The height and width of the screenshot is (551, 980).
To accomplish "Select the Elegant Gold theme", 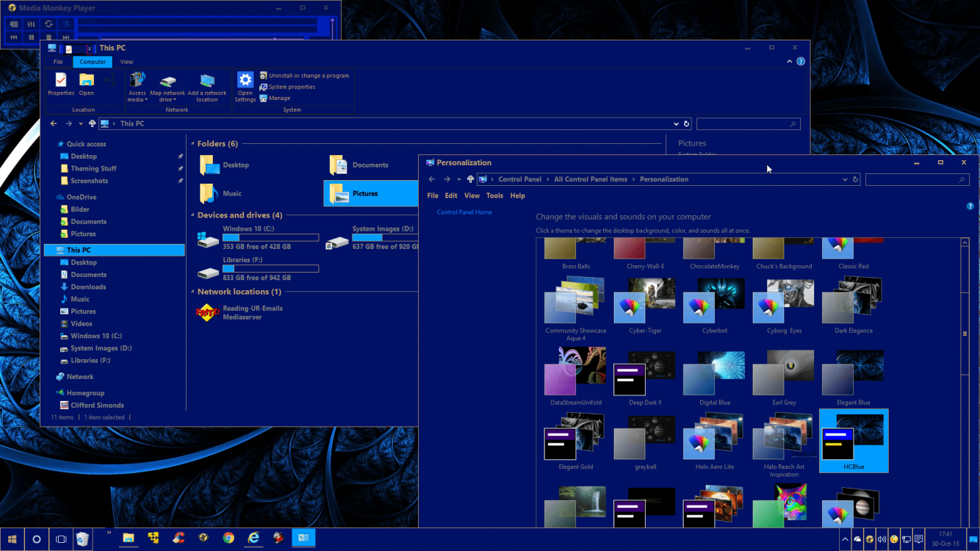I will 575,441.
